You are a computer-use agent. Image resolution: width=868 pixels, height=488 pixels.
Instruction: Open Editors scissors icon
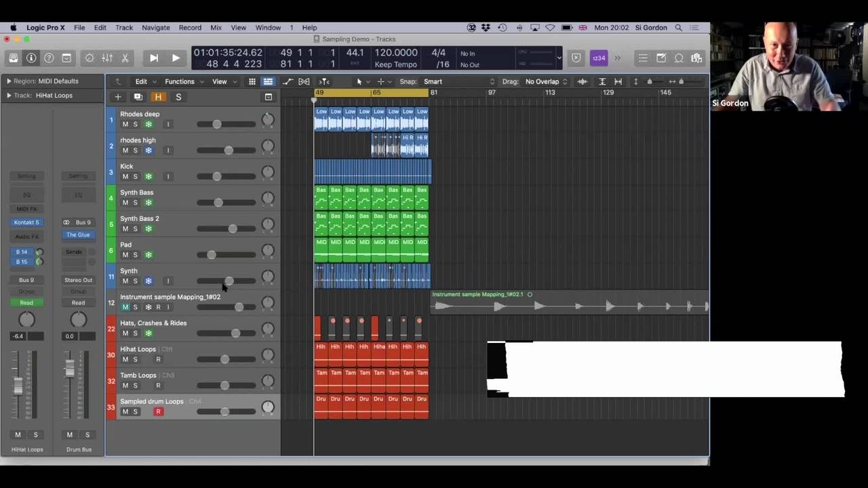click(x=125, y=58)
